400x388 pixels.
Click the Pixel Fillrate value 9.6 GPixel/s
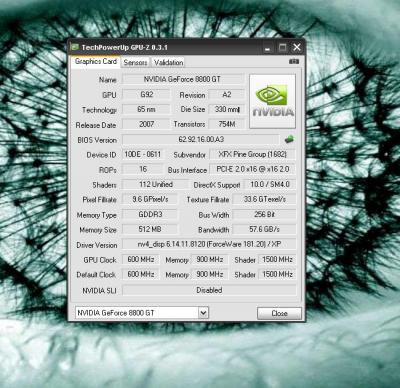150,199
